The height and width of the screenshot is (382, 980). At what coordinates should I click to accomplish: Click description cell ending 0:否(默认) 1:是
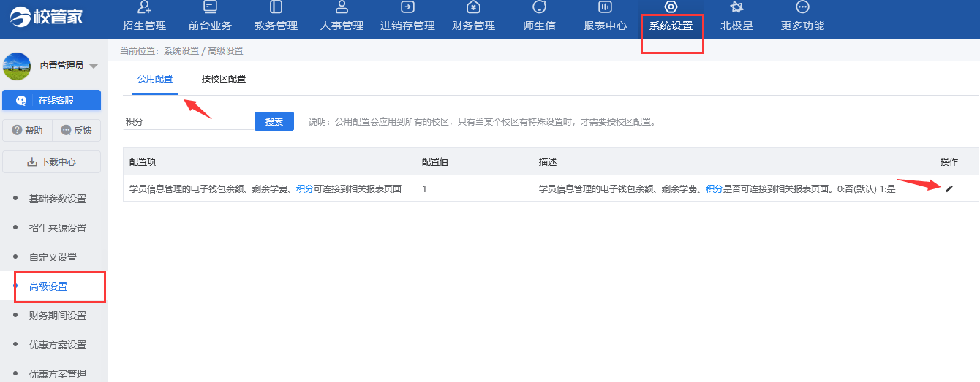point(717,188)
